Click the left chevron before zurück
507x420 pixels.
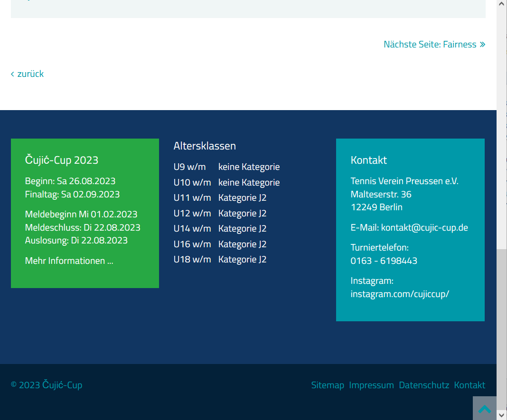13,74
